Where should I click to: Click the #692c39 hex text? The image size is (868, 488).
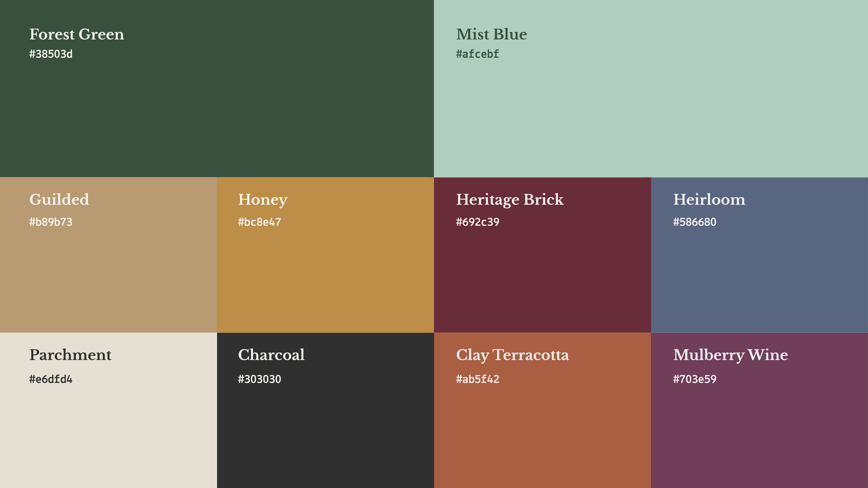tap(477, 222)
